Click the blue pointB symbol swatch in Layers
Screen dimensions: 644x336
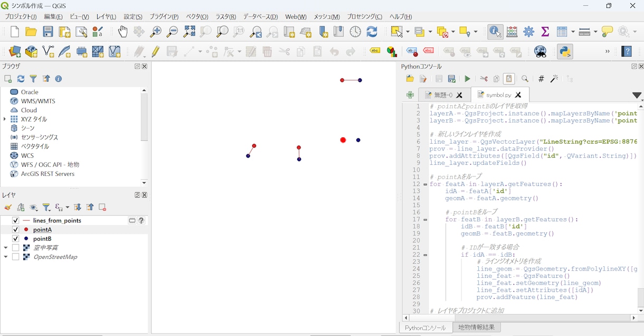[x=25, y=239]
